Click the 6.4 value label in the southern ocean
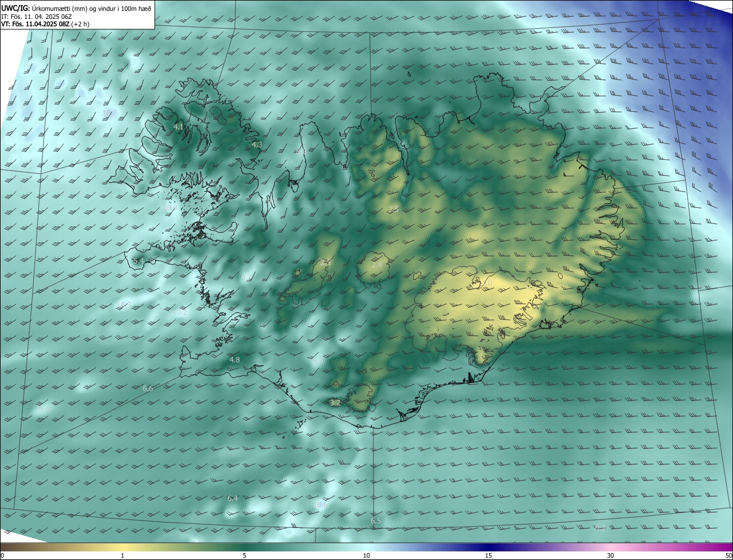 232,499
